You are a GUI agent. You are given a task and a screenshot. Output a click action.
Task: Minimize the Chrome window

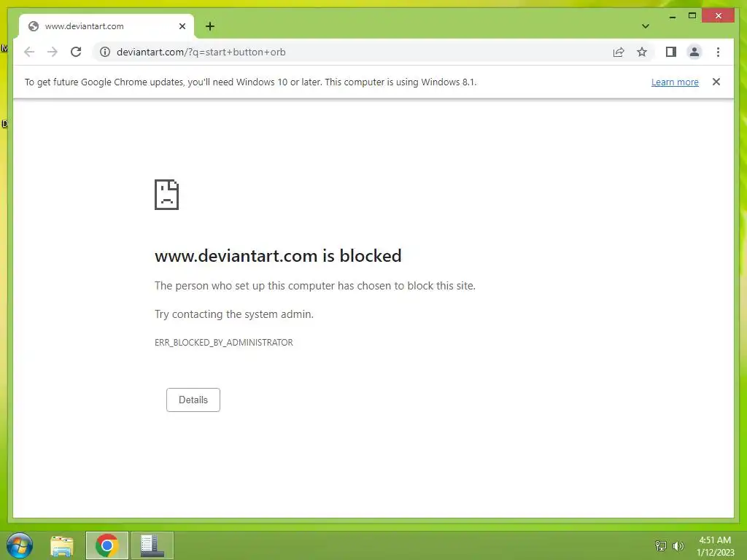coord(672,16)
